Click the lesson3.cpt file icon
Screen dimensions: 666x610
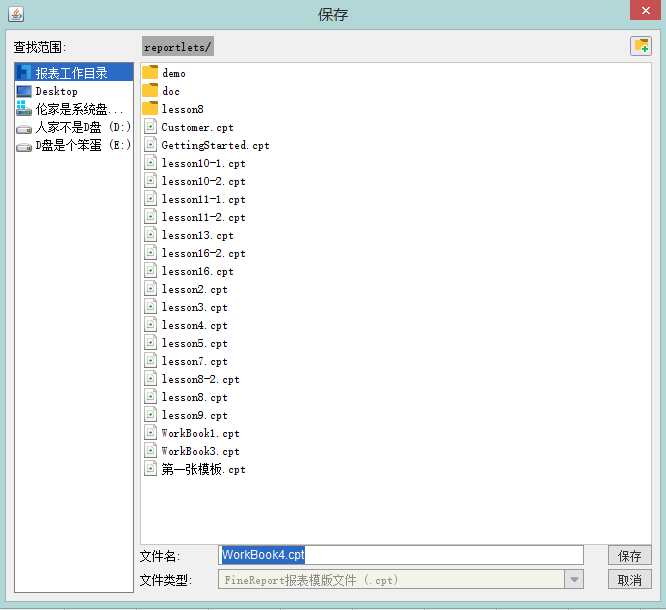[150, 307]
